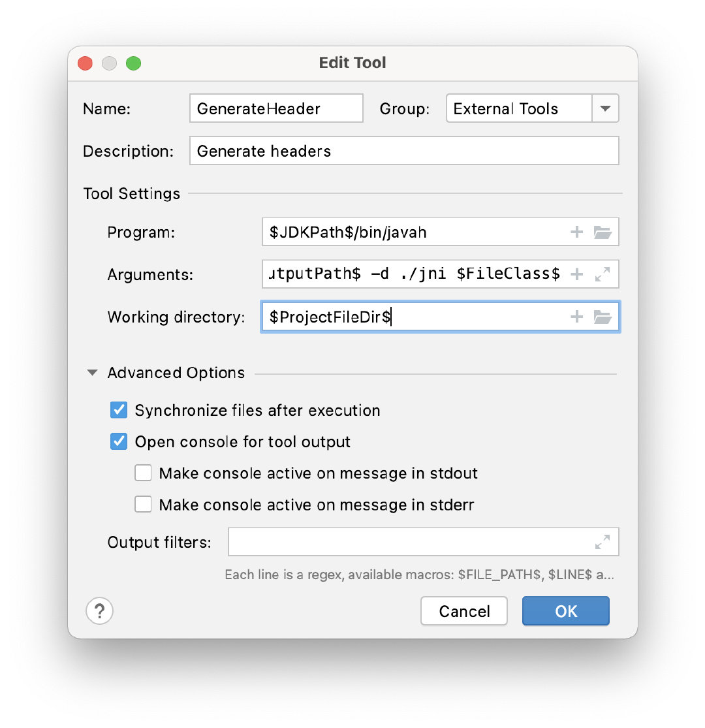Open help for the Edit Tool dialog

99,611
